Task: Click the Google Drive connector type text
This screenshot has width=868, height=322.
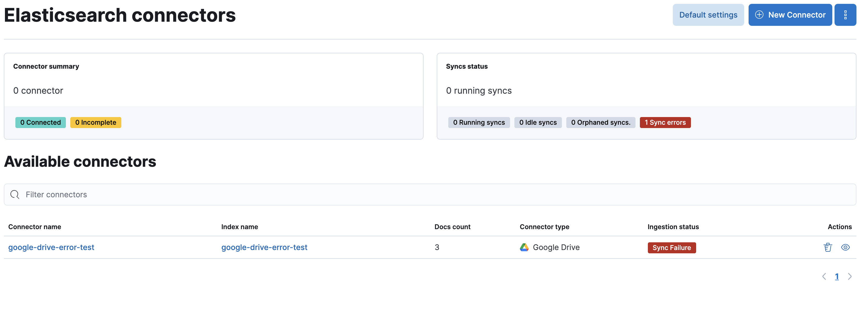Action: pos(556,248)
